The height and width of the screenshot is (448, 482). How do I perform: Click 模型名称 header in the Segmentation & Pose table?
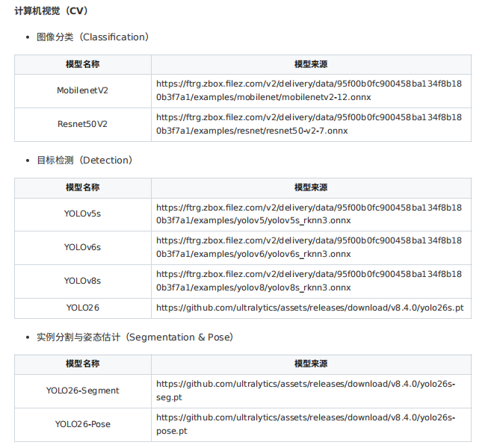click(x=83, y=364)
